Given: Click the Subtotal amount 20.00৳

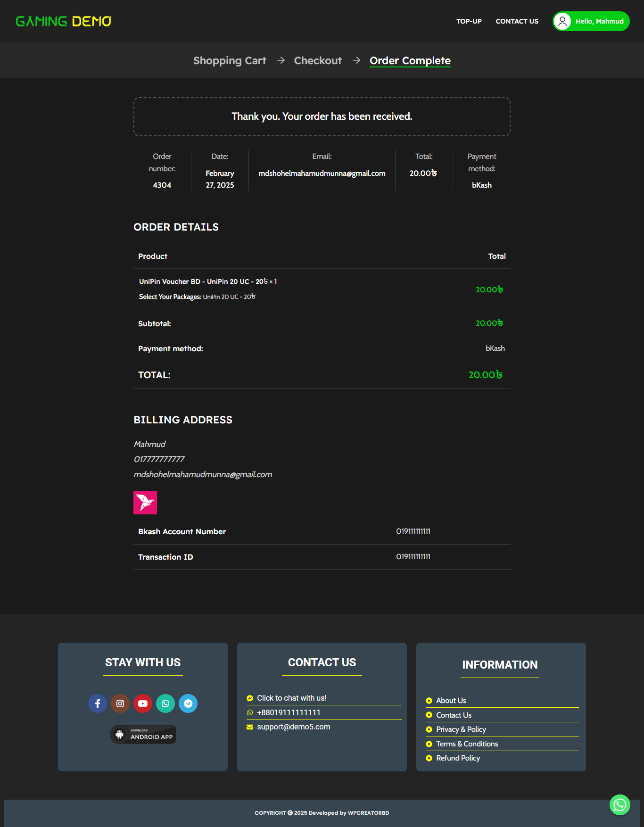Looking at the screenshot, I should tap(489, 323).
